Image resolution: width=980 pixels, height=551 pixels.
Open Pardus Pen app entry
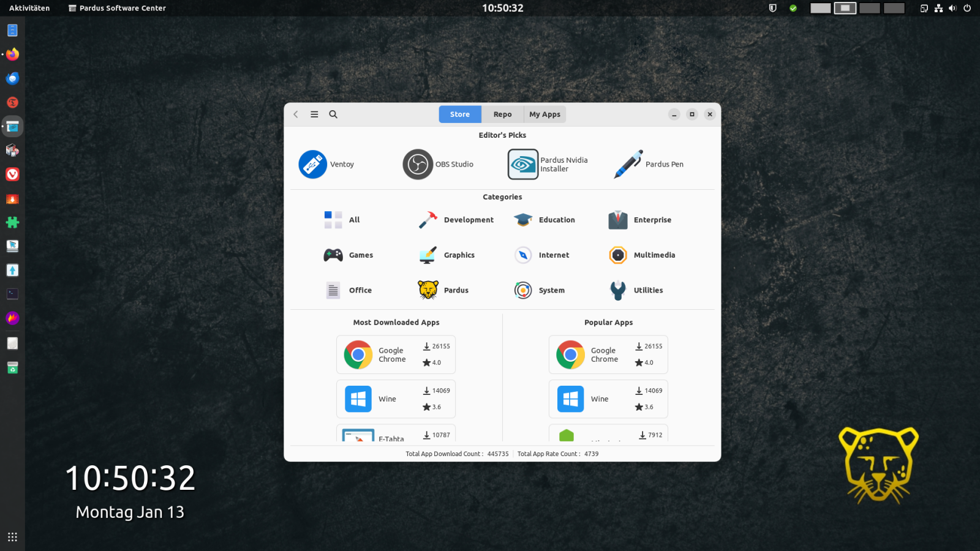pyautogui.click(x=649, y=164)
